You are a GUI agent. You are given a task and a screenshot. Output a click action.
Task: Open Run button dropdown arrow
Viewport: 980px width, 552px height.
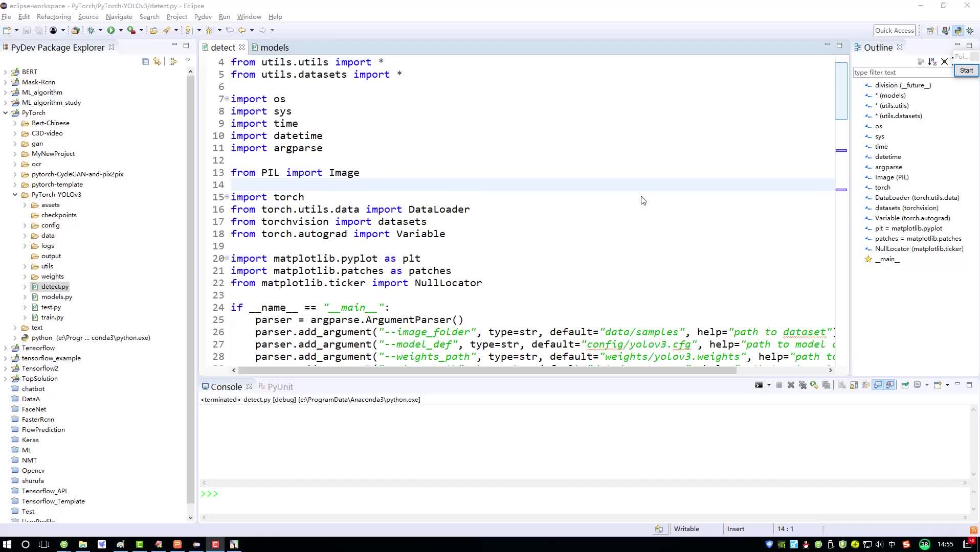121,30
